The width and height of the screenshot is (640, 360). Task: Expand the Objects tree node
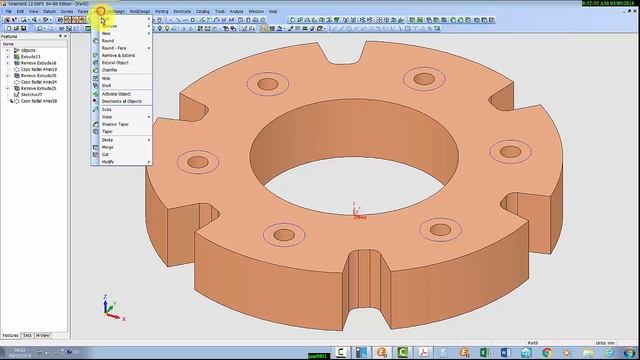tap(7, 51)
